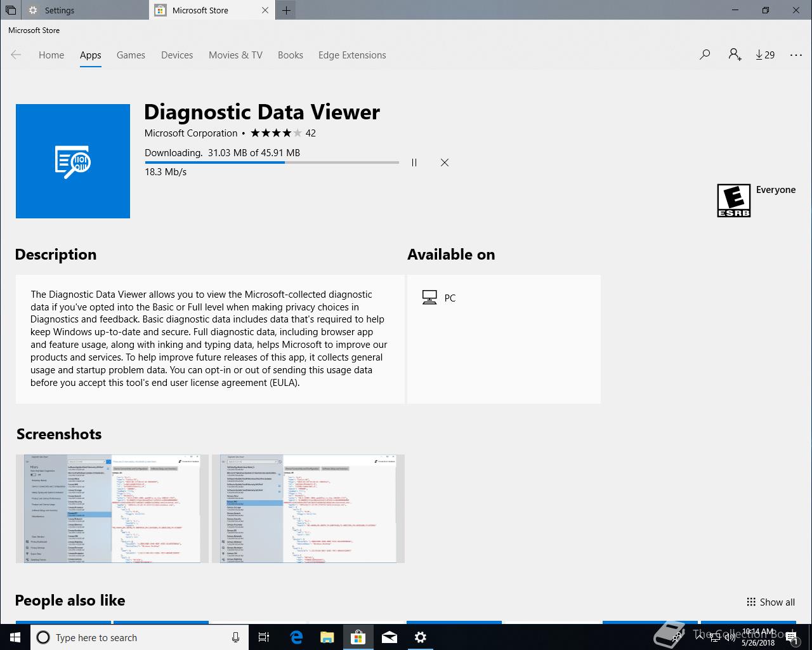Select the Microsoft Store tab
The image size is (812, 650).
[x=213, y=10]
